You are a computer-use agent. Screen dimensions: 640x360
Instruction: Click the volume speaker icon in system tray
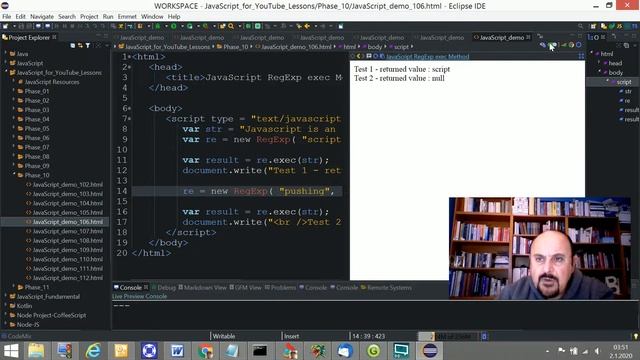coord(598,351)
